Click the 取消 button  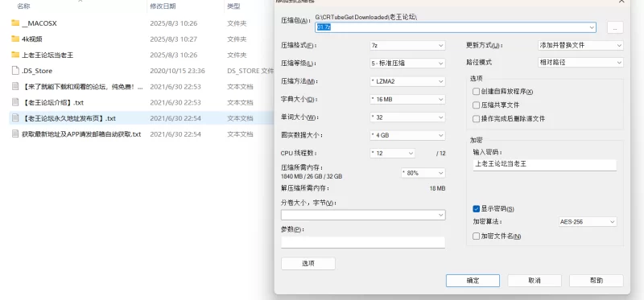(x=535, y=281)
